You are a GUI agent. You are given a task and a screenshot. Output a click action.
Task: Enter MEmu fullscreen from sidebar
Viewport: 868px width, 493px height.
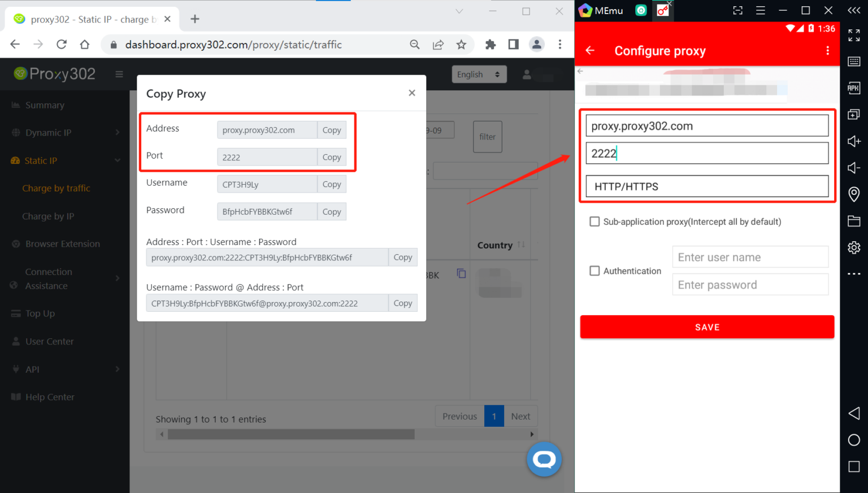tap(854, 35)
